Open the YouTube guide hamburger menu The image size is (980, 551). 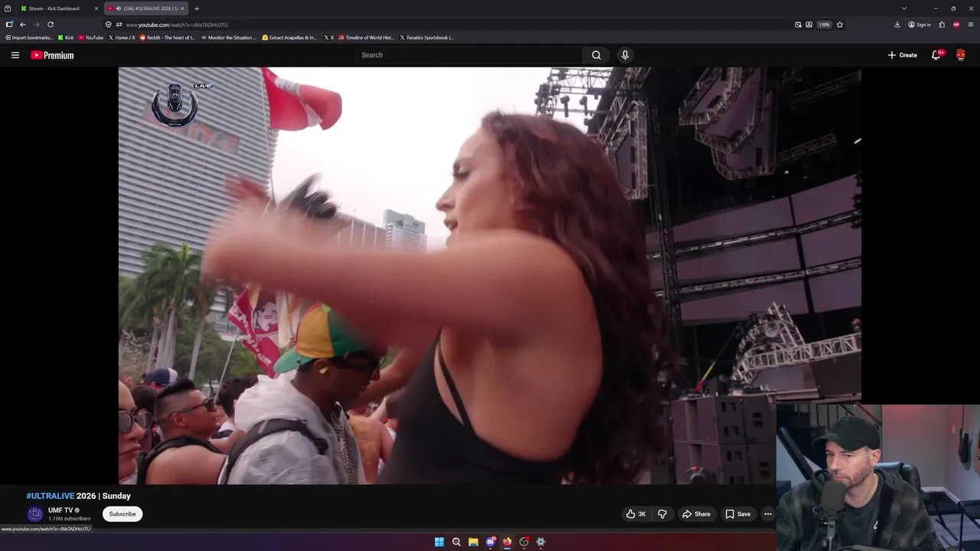[15, 55]
